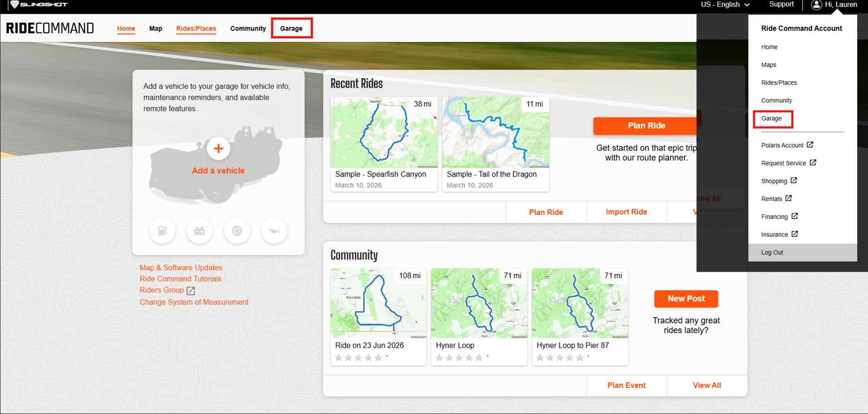
Task: Click the Hyner Loop to Pier 87 title
Action: [x=573, y=346]
